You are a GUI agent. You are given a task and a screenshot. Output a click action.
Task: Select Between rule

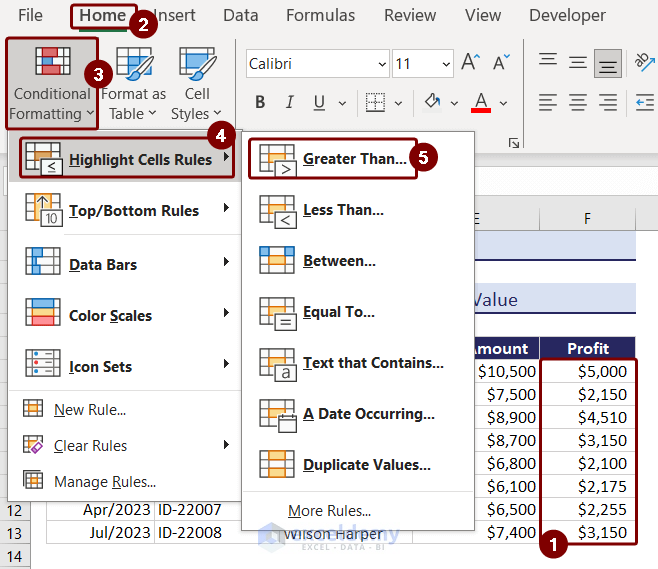point(358,261)
